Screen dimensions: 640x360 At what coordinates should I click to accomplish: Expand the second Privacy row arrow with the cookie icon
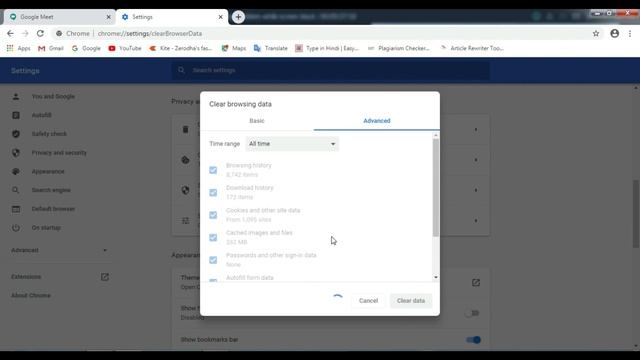coord(476,160)
